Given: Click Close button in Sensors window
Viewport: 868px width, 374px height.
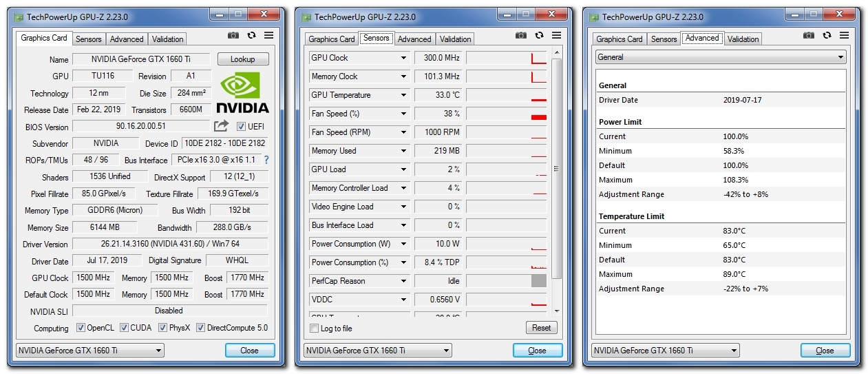Looking at the screenshot, I should click(538, 351).
